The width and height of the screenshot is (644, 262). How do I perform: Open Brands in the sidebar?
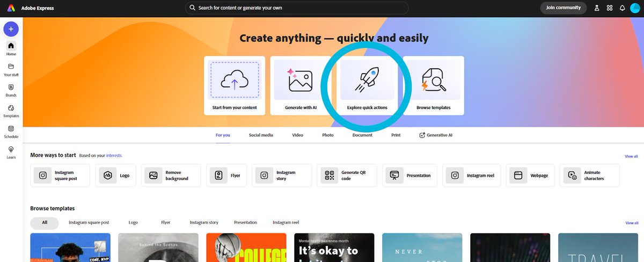point(11,90)
